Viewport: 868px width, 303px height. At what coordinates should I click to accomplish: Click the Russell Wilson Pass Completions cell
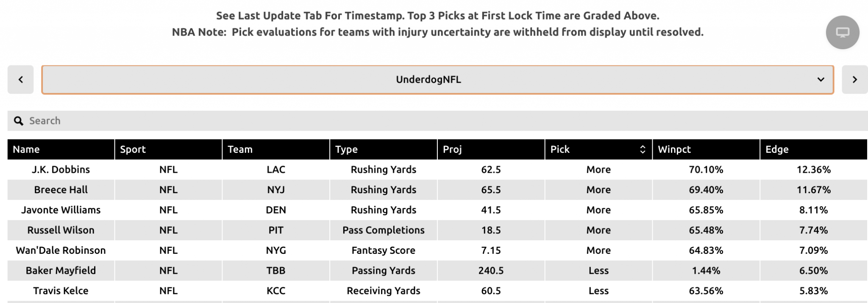[383, 230]
